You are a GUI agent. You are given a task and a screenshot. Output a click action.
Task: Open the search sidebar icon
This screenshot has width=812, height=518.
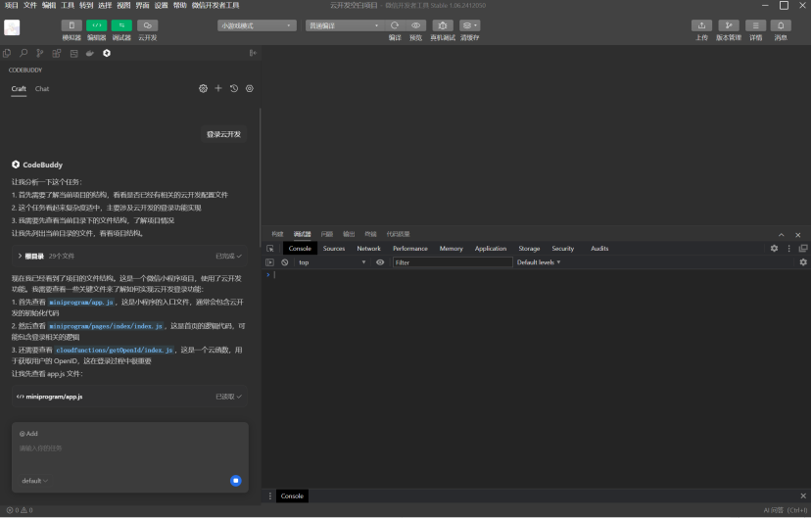(24, 53)
